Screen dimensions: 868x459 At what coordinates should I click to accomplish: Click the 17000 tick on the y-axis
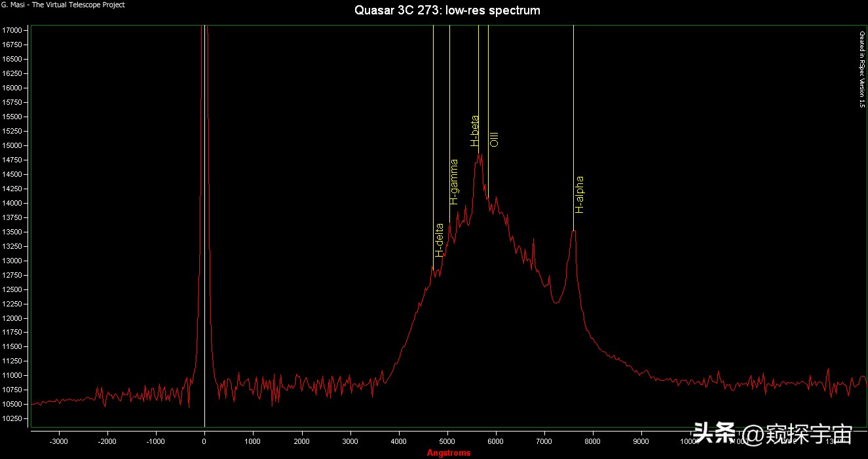tap(15, 30)
